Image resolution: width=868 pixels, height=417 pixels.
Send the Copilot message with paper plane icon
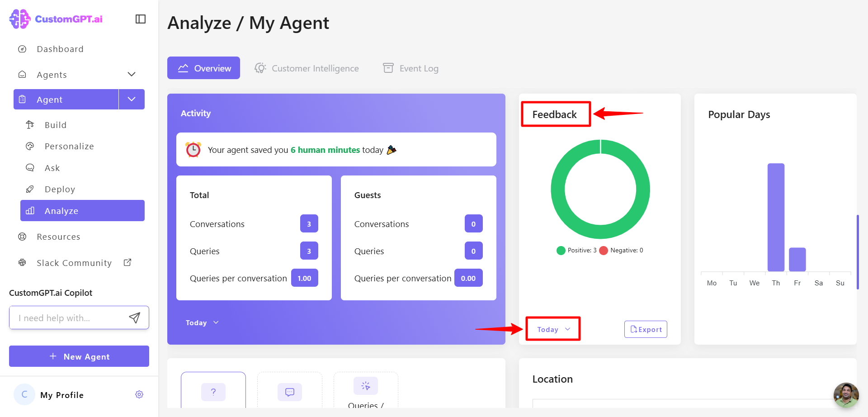(134, 318)
